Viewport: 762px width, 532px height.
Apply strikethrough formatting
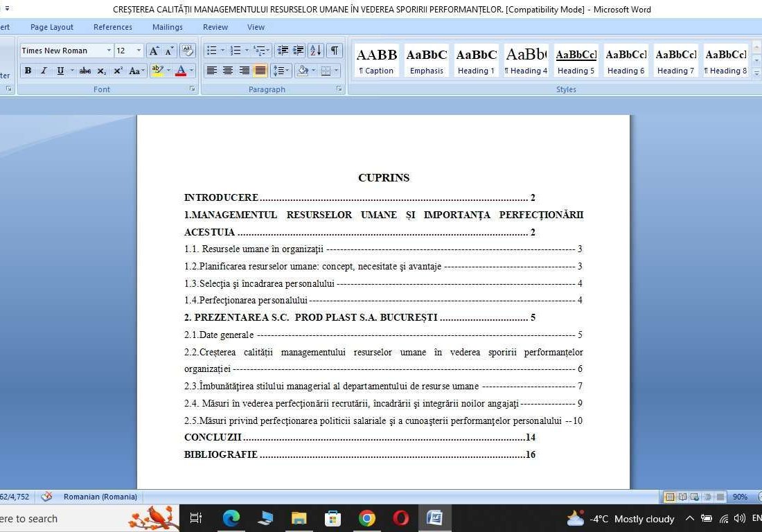[85, 71]
